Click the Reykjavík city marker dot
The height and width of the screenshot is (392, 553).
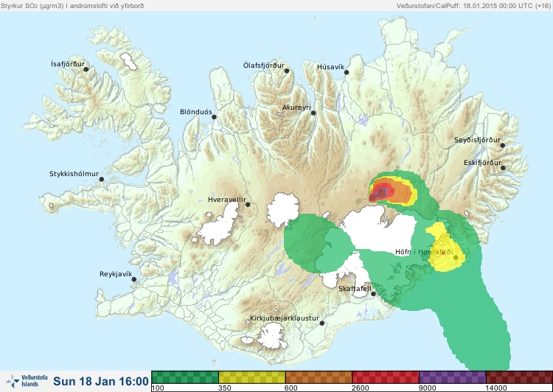pos(134,279)
